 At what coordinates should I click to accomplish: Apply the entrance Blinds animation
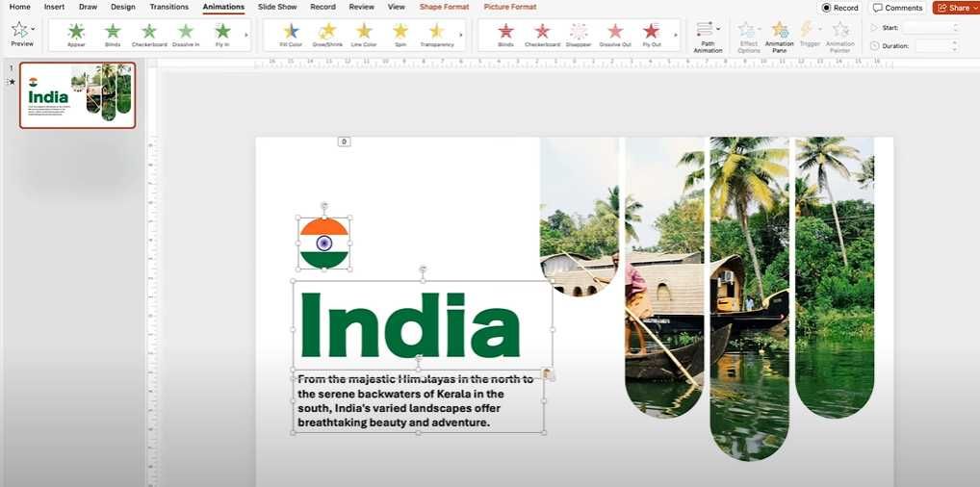pos(113,35)
